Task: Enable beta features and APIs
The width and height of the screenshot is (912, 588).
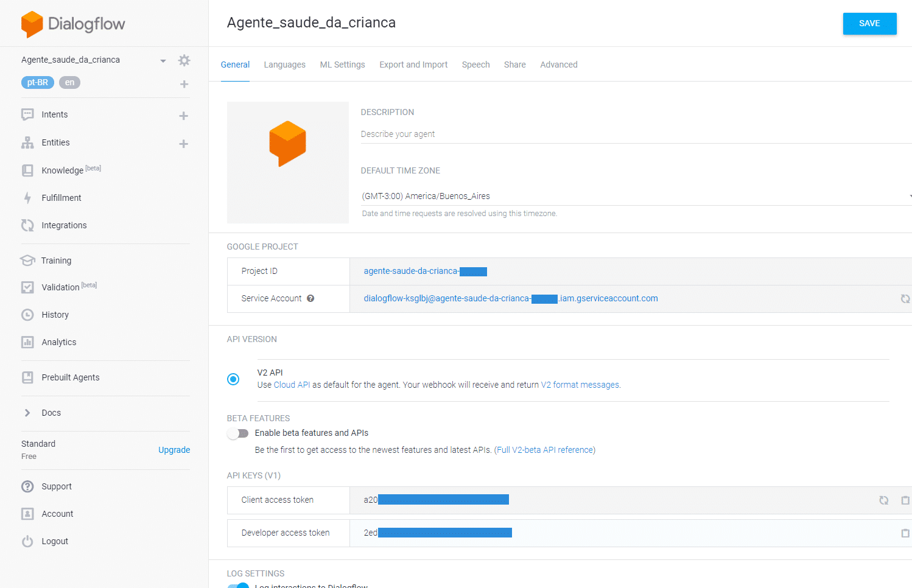Action: [x=238, y=433]
